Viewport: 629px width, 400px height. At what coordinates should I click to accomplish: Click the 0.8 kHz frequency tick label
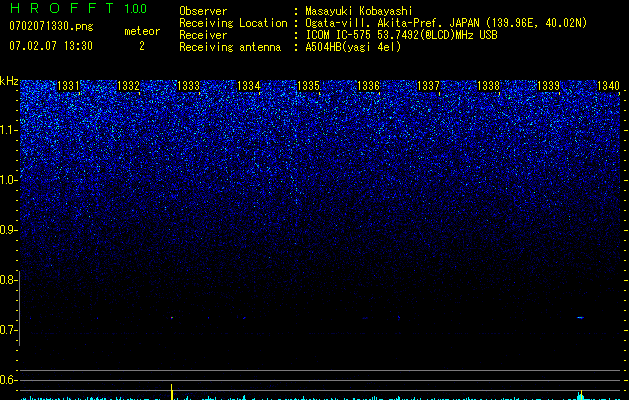tap(8, 280)
